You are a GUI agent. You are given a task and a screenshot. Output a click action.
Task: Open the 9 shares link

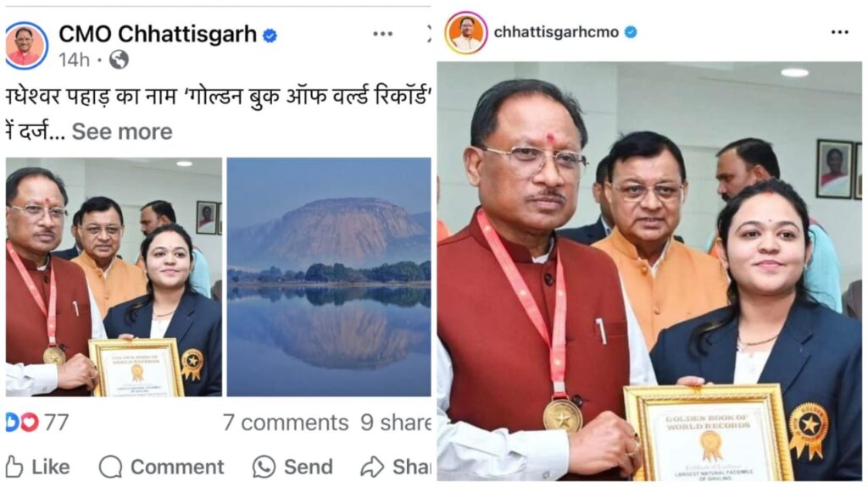[x=396, y=423]
